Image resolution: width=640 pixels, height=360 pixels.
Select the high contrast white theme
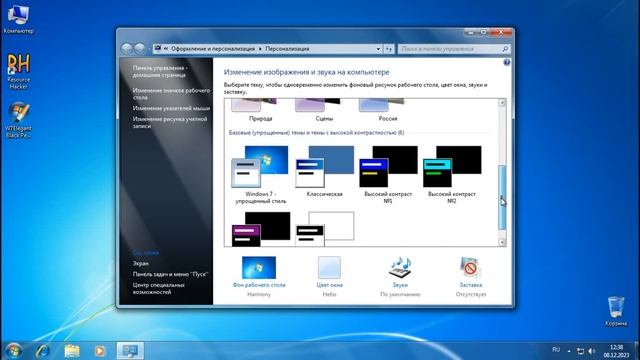[x=324, y=229]
